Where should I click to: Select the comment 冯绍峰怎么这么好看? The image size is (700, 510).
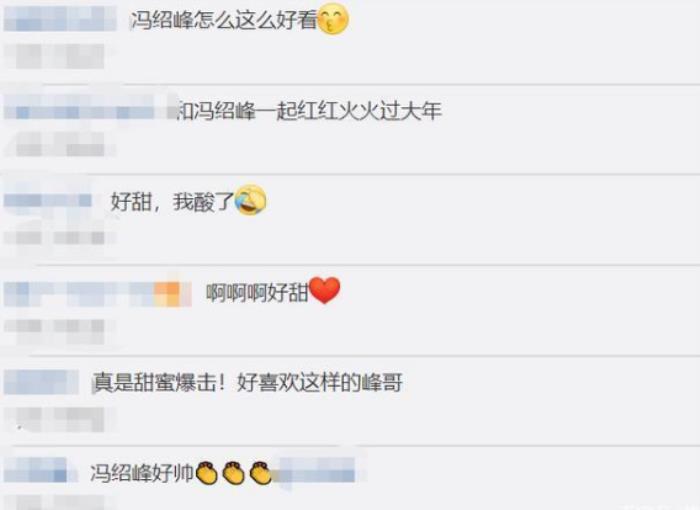(x=224, y=20)
